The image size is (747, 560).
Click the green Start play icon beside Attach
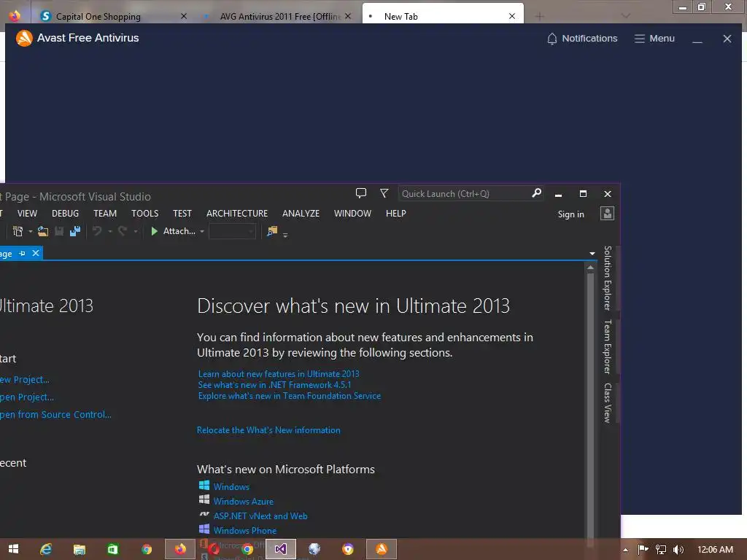point(154,231)
